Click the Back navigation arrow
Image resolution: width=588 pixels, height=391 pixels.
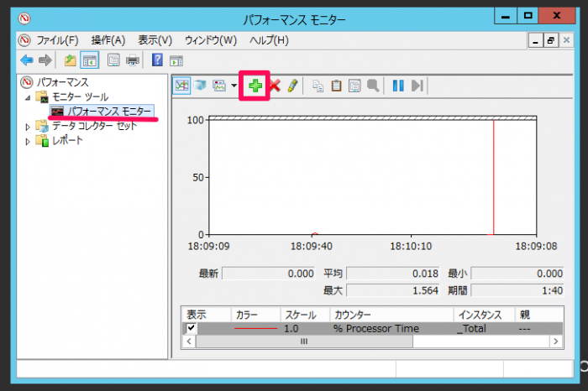pyautogui.click(x=27, y=60)
